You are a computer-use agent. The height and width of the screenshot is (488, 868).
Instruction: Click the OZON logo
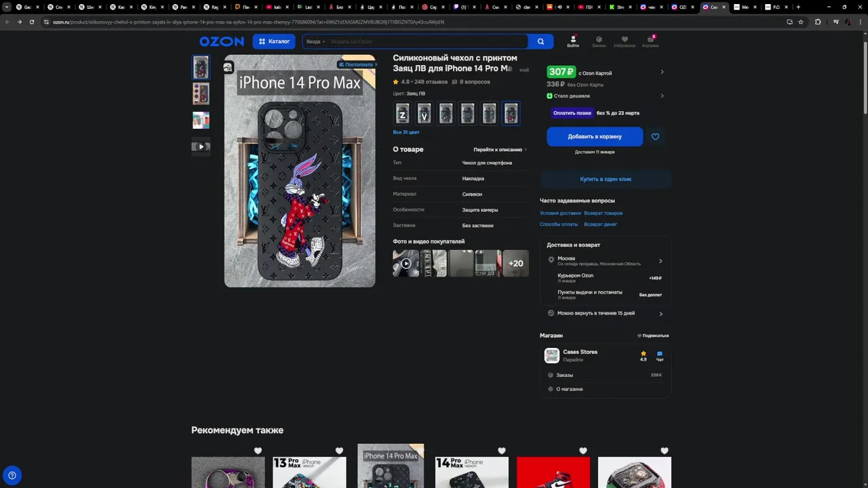coord(222,41)
